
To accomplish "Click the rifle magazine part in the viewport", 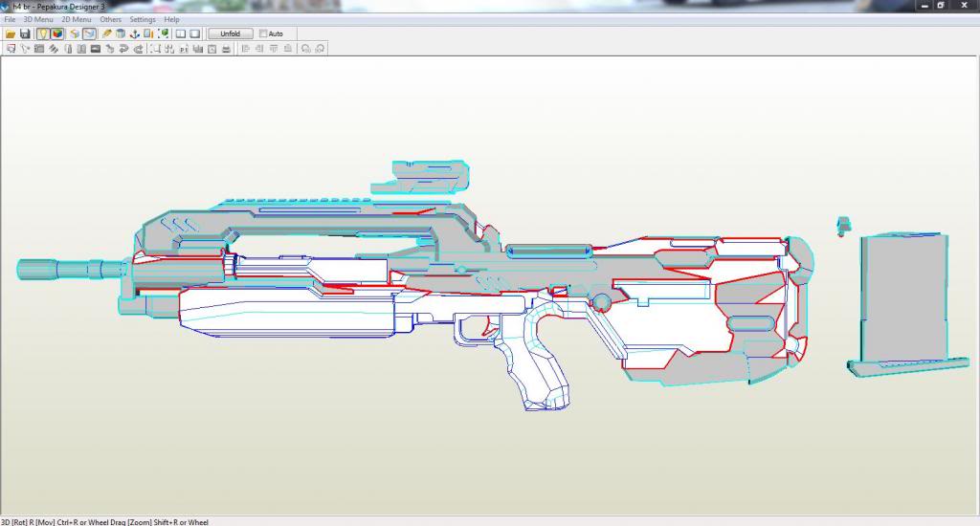I will pyautogui.click(x=903, y=303).
